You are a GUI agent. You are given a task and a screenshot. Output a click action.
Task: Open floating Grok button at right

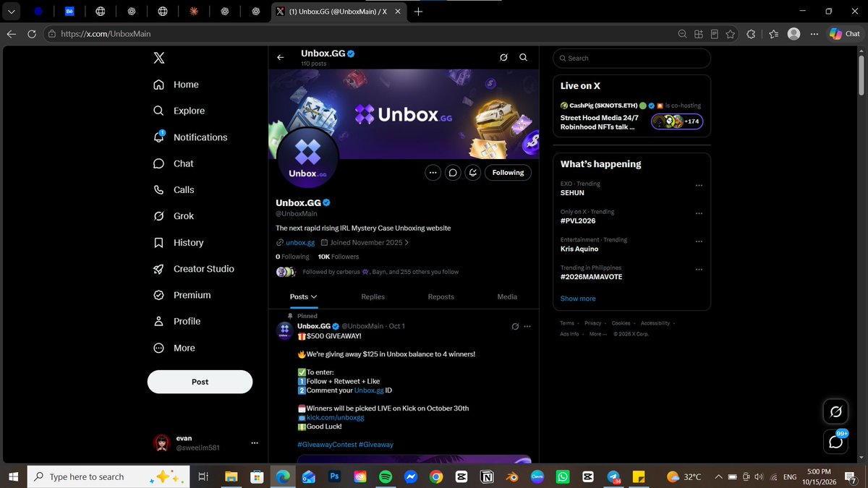(x=835, y=411)
